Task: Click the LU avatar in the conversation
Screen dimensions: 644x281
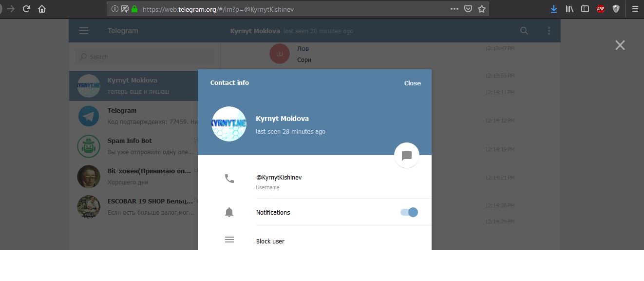Action: coord(280,54)
